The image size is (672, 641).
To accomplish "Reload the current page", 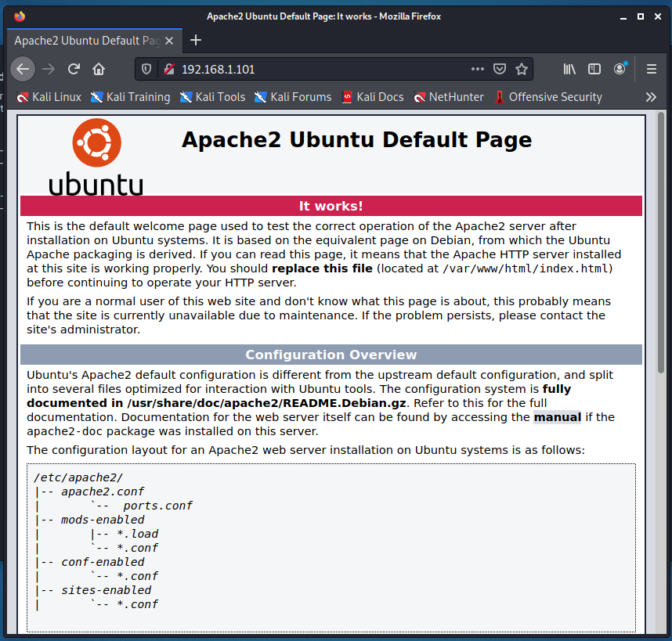I will click(x=74, y=69).
